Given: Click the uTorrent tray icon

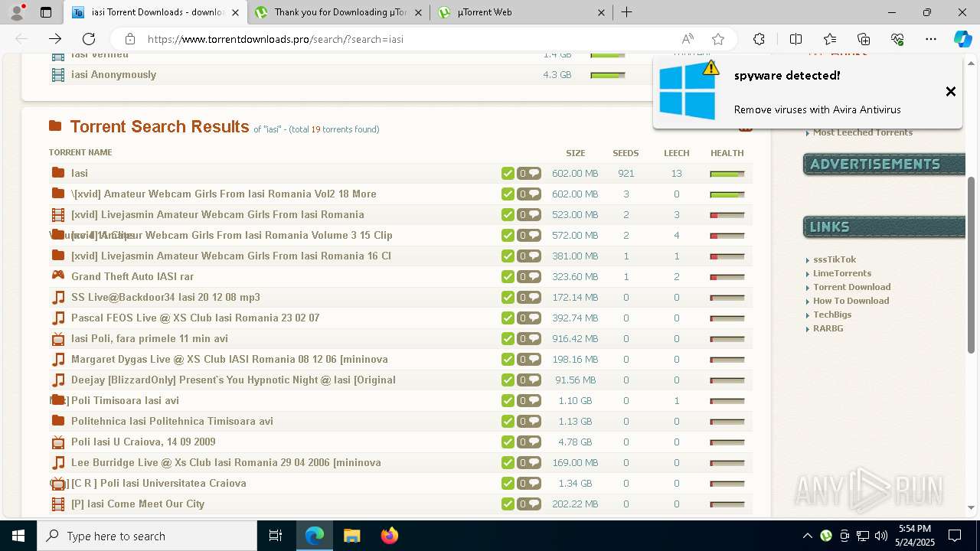Looking at the screenshot, I should (x=826, y=536).
